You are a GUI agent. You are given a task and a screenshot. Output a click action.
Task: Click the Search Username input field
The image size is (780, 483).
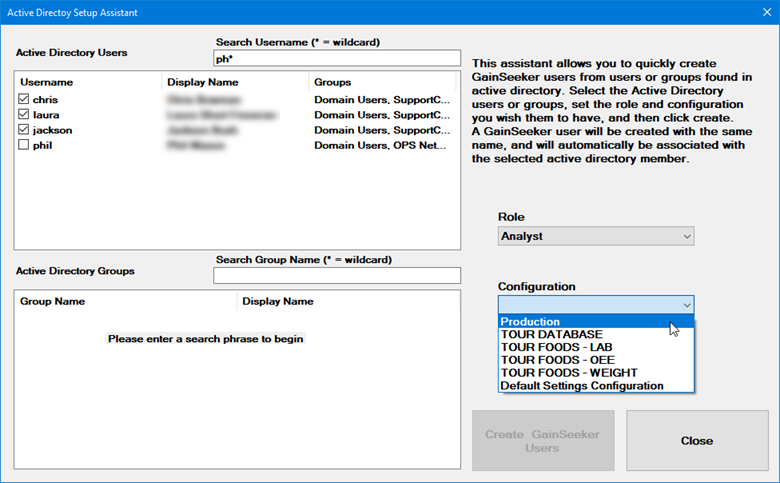click(x=336, y=58)
